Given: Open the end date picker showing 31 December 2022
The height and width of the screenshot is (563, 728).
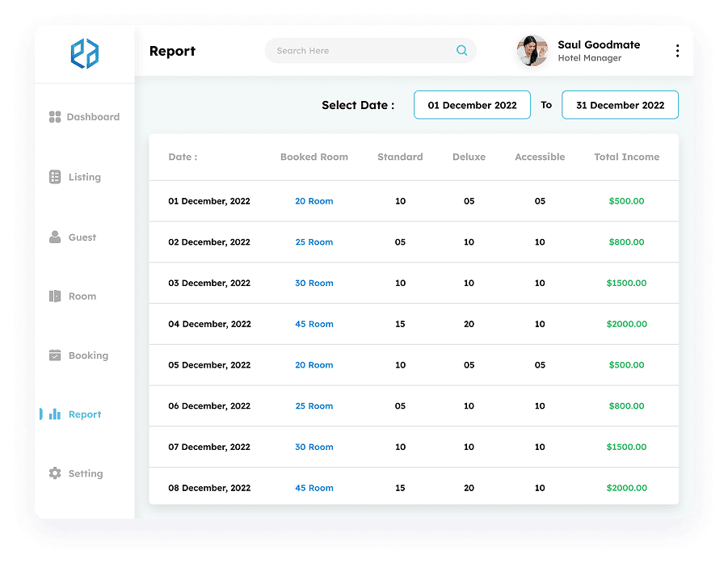Looking at the screenshot, I should coord(620,105).
